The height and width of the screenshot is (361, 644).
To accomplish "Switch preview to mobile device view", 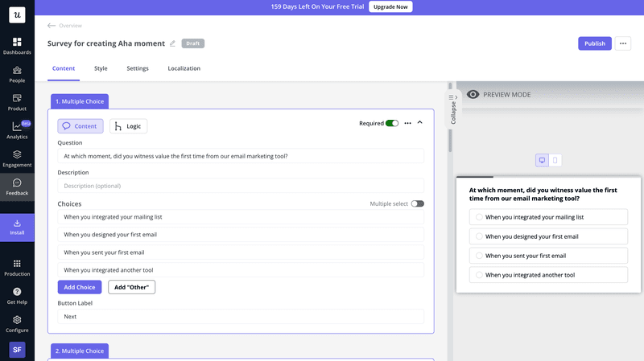I will (x=555, y=160).
